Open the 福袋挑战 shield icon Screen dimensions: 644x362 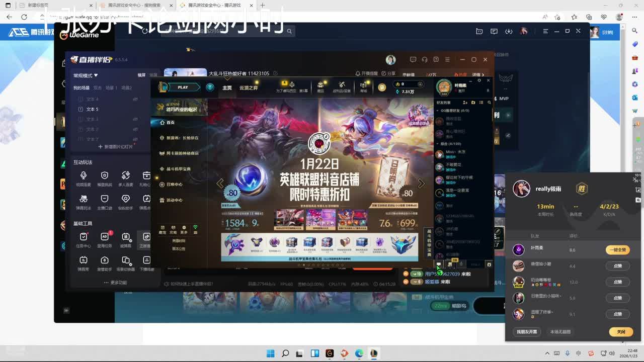[105, 175]
